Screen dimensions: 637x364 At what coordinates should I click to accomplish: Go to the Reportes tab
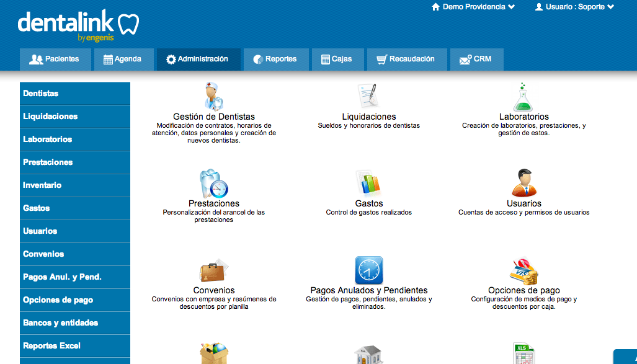click(275, 60)
